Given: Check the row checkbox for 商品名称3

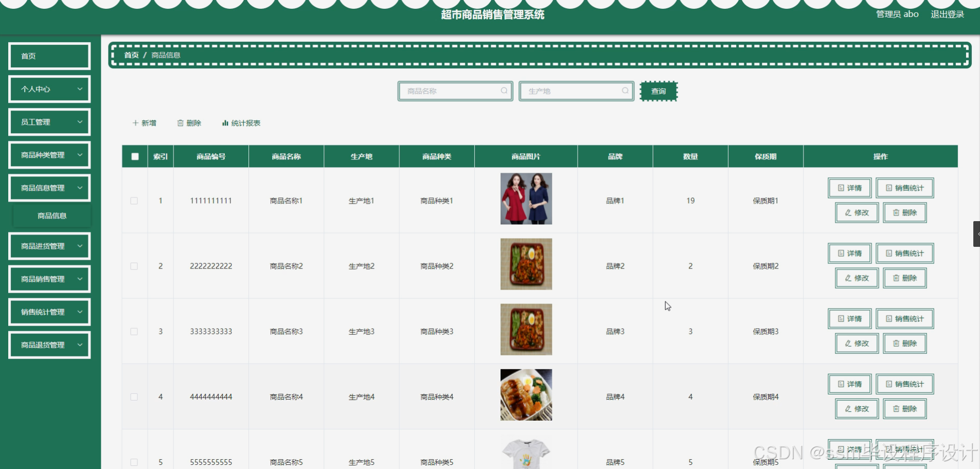Looking at the screenshot, I should coord(134,332).
